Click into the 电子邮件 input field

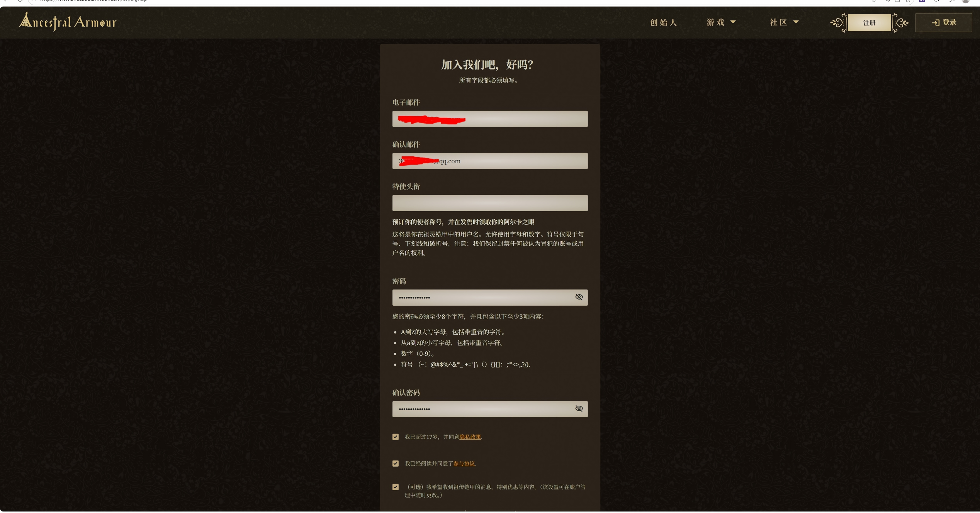click(490, 119)
